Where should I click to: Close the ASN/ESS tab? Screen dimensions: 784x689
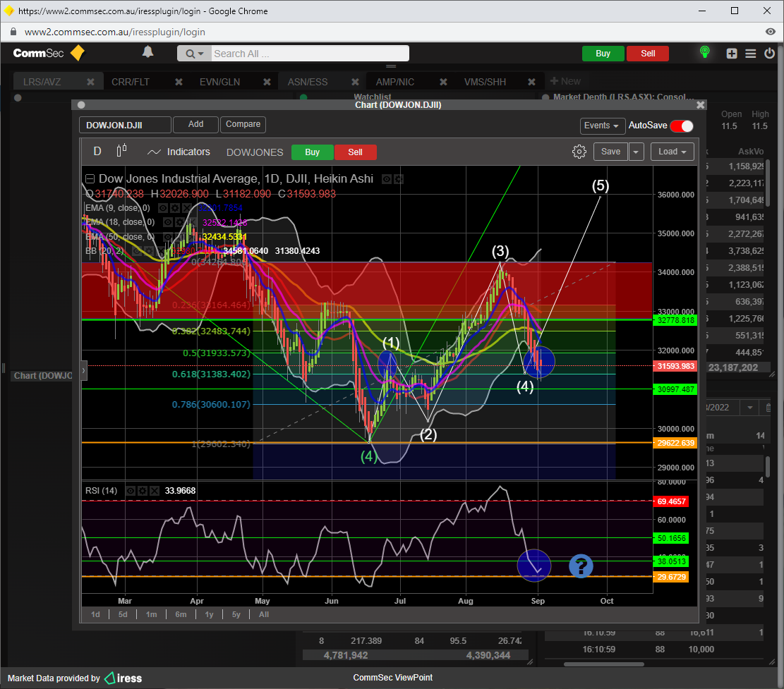(355, 81)
